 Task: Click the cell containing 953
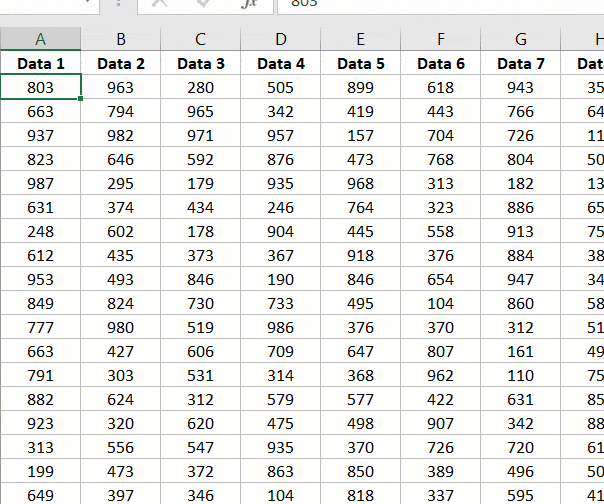tap(40, 279)
